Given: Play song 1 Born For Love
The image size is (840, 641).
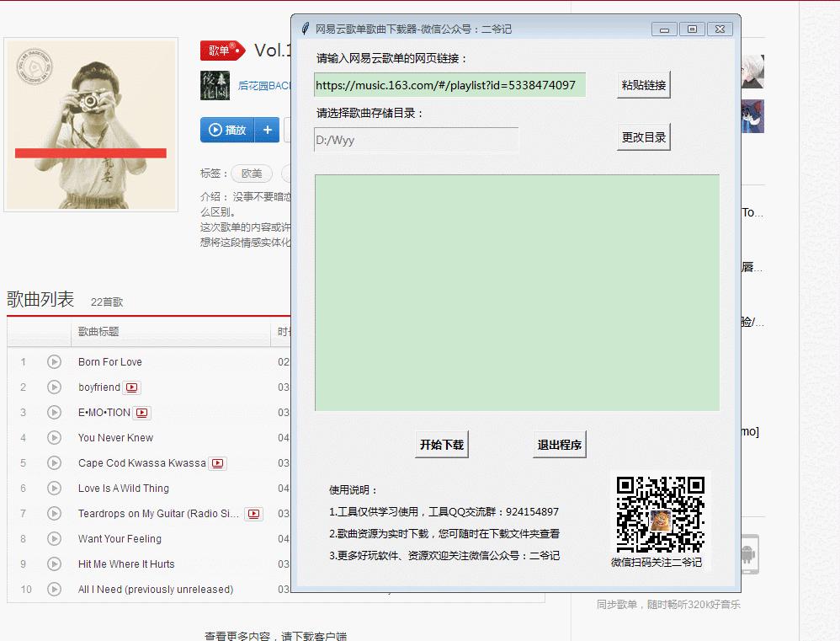Looking at the screenshot, I should 54,361.
